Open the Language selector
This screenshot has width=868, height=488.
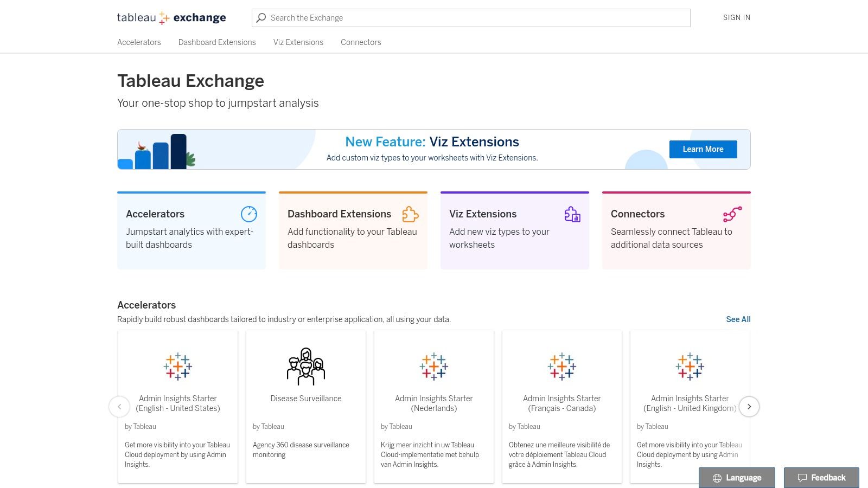(x=737, y=478)
